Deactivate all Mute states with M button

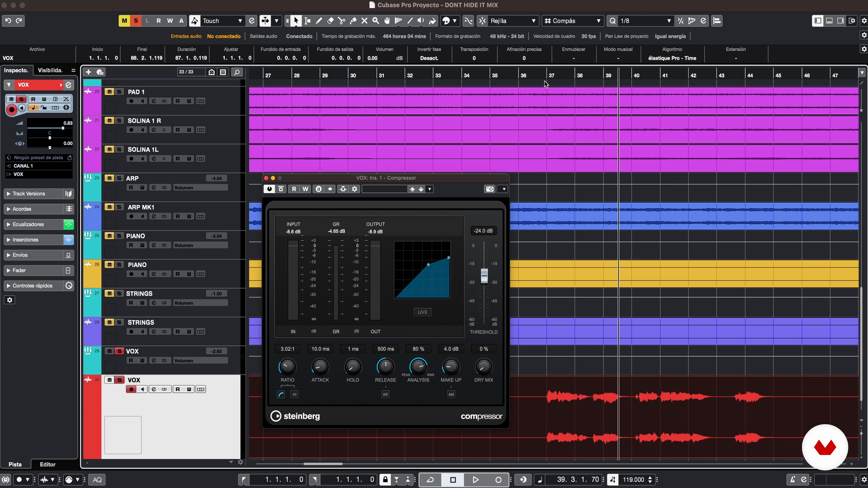[124, 21]
